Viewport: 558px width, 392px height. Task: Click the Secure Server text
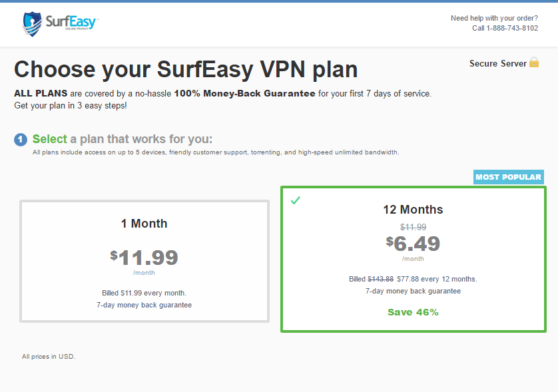498,63
